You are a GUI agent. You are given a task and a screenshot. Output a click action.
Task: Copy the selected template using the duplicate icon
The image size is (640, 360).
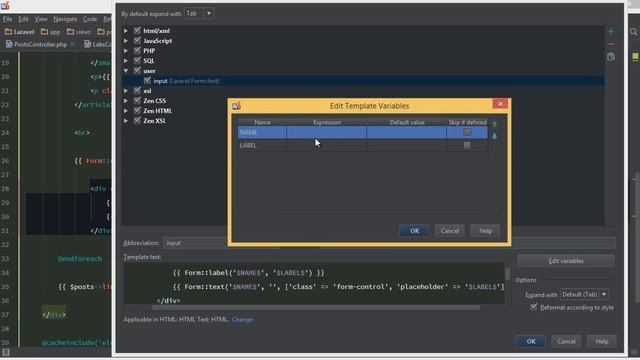point(611,57)
